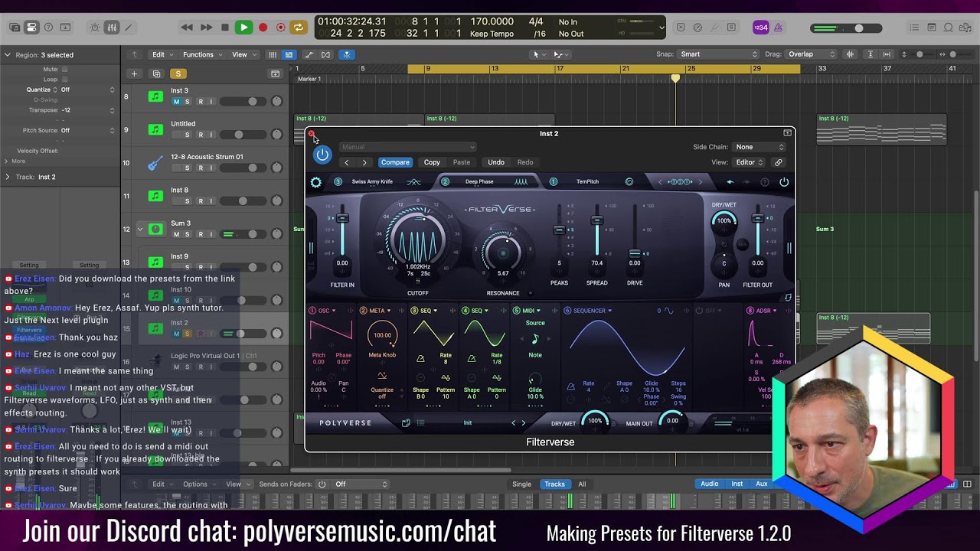Toggle the purple count-in 1234 button
This screenshot has height=551, width=980.
click(761, 28)
